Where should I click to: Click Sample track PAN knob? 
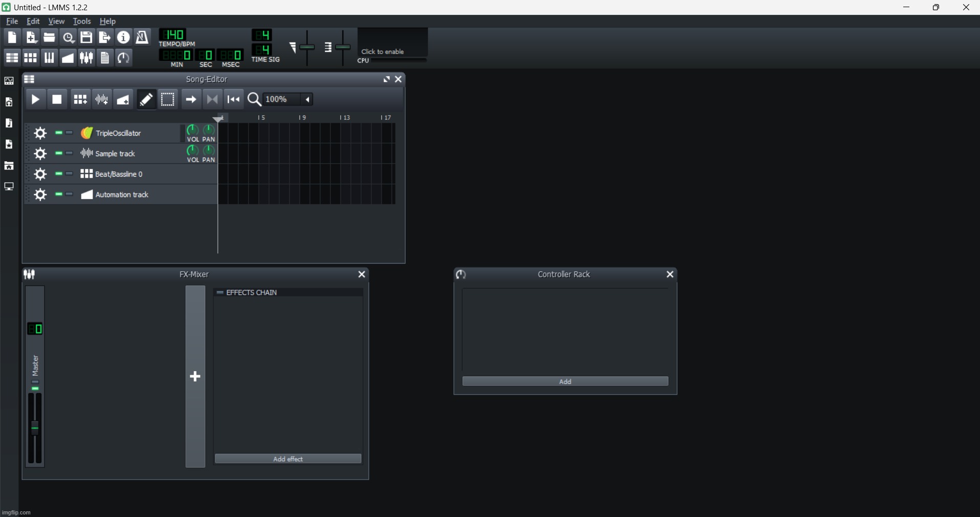pos(209,150)
